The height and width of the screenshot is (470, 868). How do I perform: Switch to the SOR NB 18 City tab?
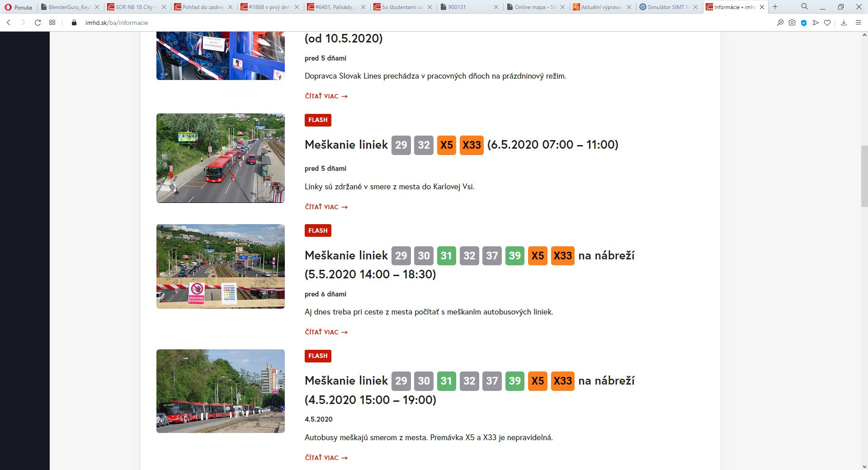coord(135,7)
